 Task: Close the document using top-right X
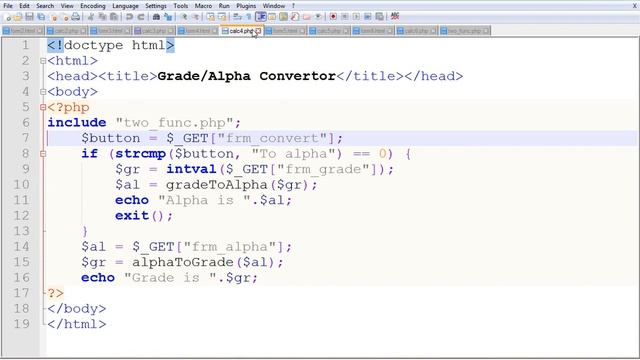point(635,6)
